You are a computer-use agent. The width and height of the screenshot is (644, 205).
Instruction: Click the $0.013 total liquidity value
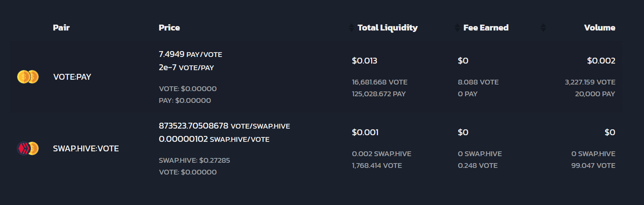point(364,61)
